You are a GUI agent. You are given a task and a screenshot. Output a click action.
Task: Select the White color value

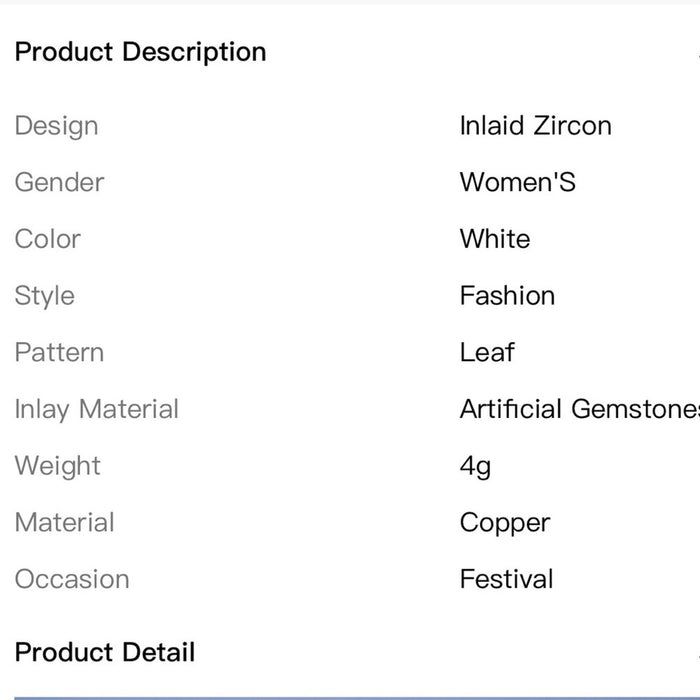point(495,239)
